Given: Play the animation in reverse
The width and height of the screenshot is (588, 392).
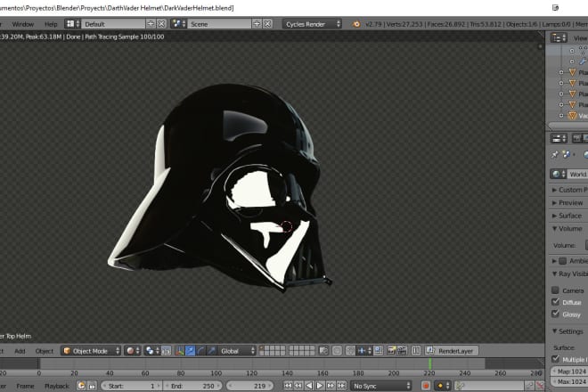Looking at the screenshot, I should coord(309,386).
